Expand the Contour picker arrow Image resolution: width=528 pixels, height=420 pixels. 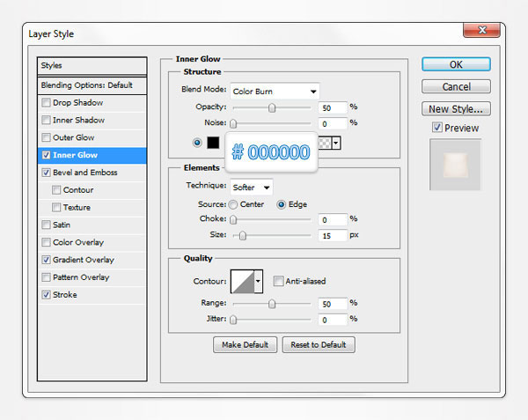point(258,281)
